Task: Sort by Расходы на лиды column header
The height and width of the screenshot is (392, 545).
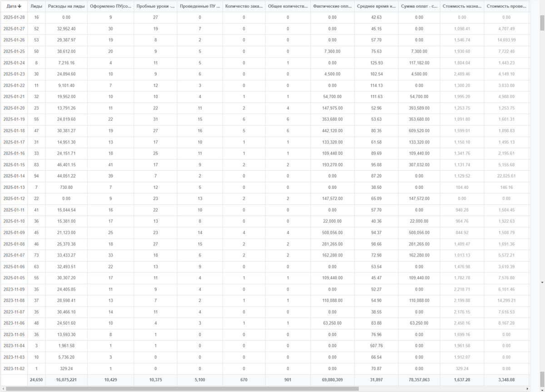Action: click(x=66, y=6)
